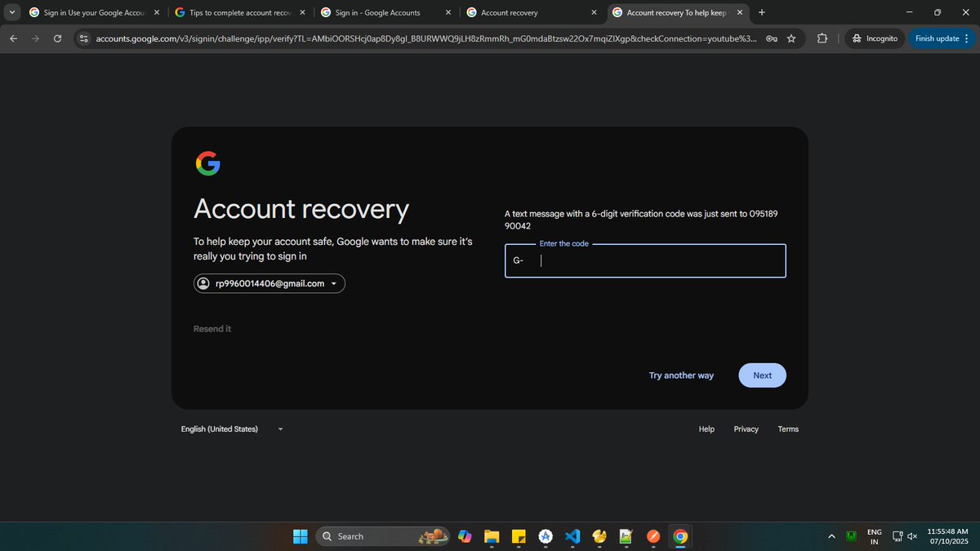Screen dimensions: 980x551
Task: Click the taskbar Search box
Action: click(x=383, y=536)
